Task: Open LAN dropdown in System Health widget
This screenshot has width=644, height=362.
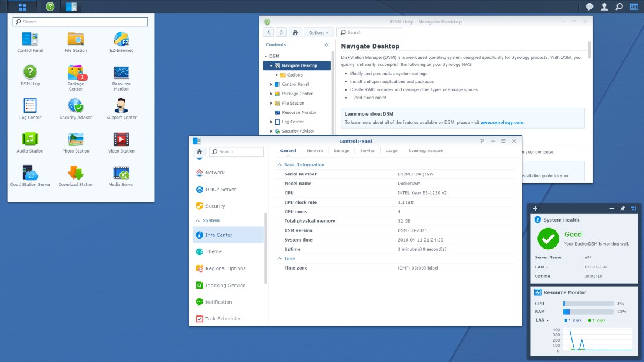Action: click(x=542, y=267)
